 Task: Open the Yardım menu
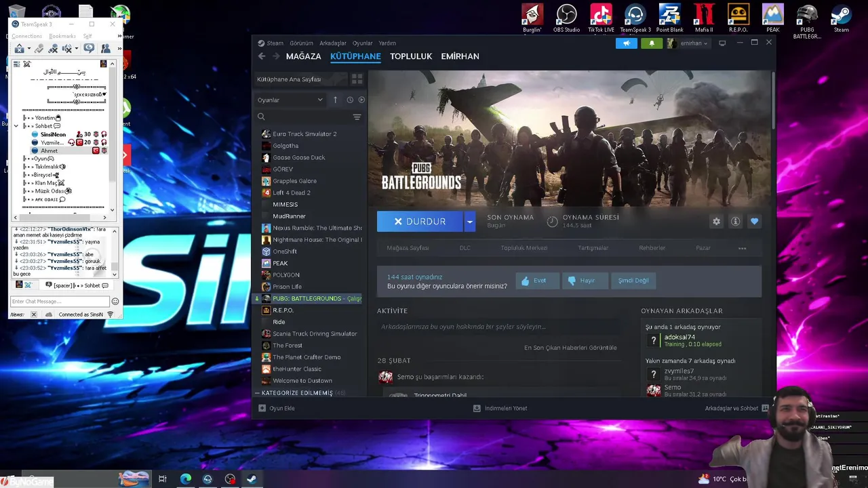click(387, 43)
